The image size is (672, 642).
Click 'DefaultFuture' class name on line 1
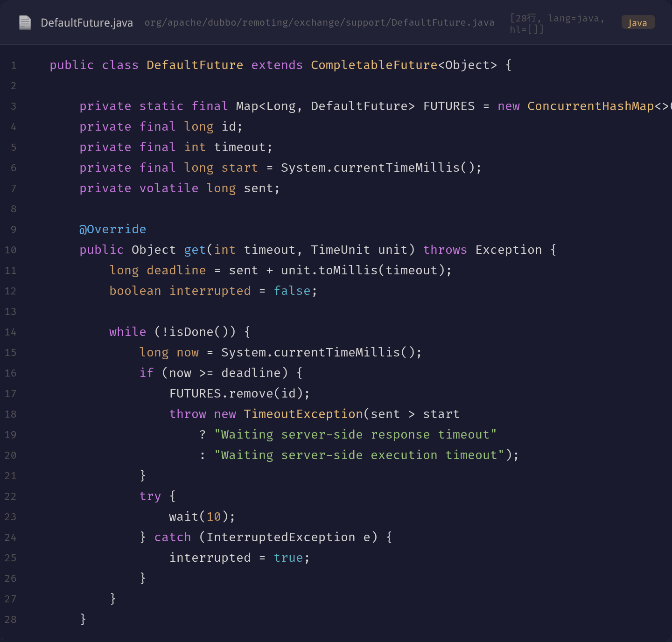tap(195, 65)
